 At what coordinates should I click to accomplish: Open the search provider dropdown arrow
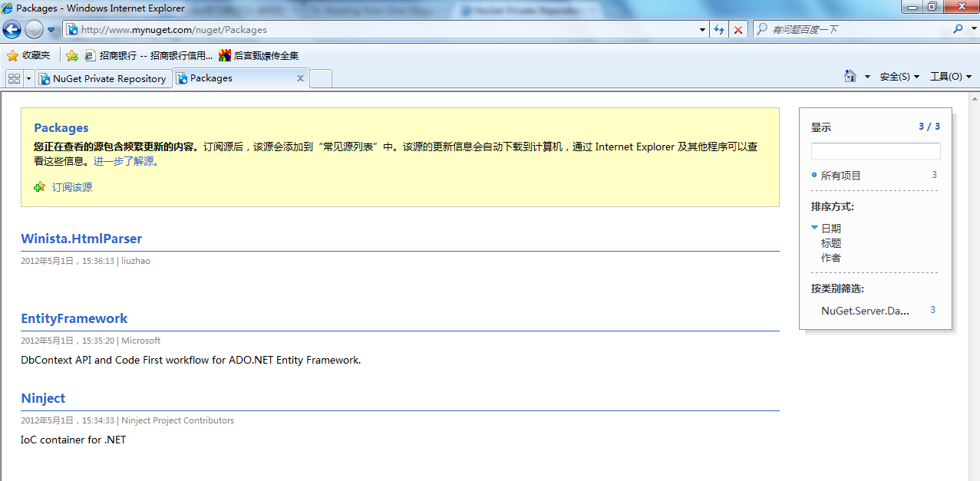[x=973, y=29]
